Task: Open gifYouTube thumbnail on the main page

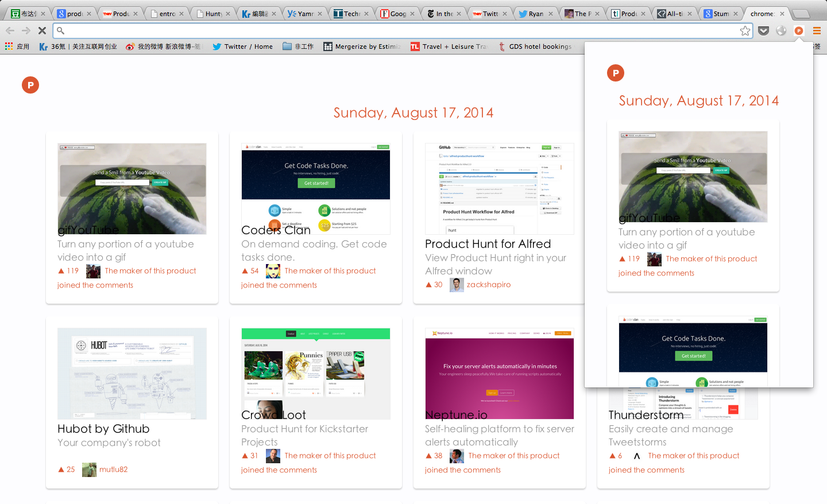Action: click(132, 189)
